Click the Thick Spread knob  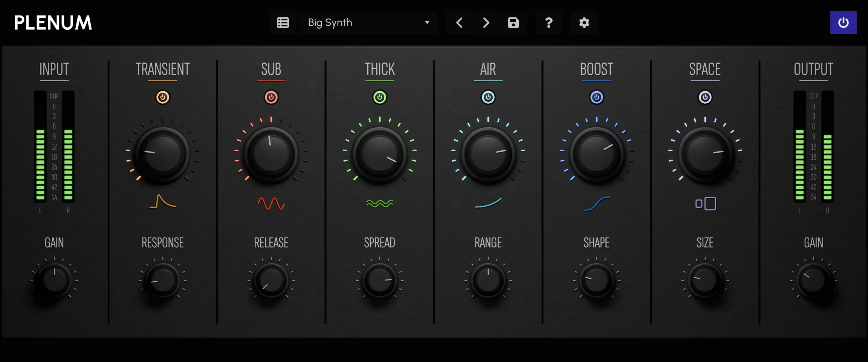[x=380, y=281]
